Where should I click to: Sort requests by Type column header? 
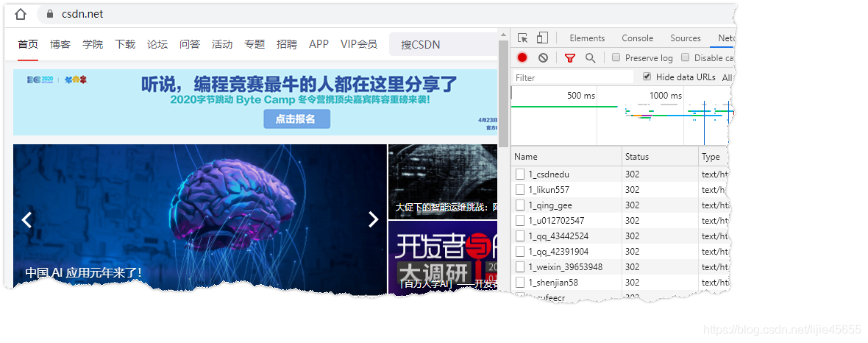[x=715, y=156]
